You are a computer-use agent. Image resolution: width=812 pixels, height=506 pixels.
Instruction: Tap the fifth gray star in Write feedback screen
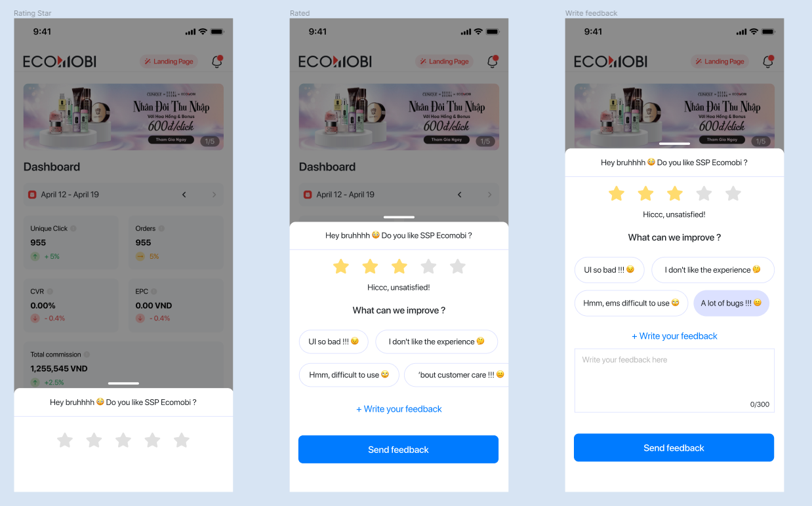click(x=733, y=193)
